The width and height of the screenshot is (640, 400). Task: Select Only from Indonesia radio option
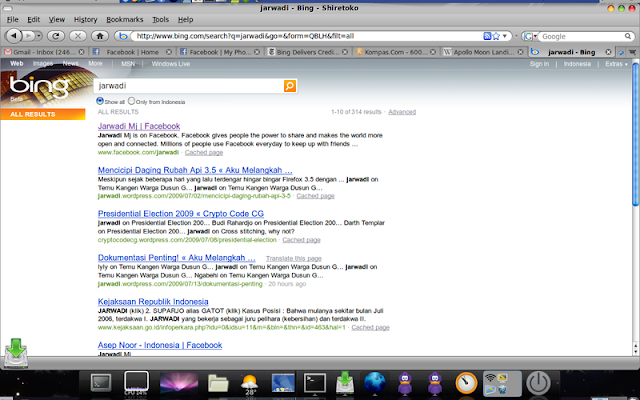point(131,101)
